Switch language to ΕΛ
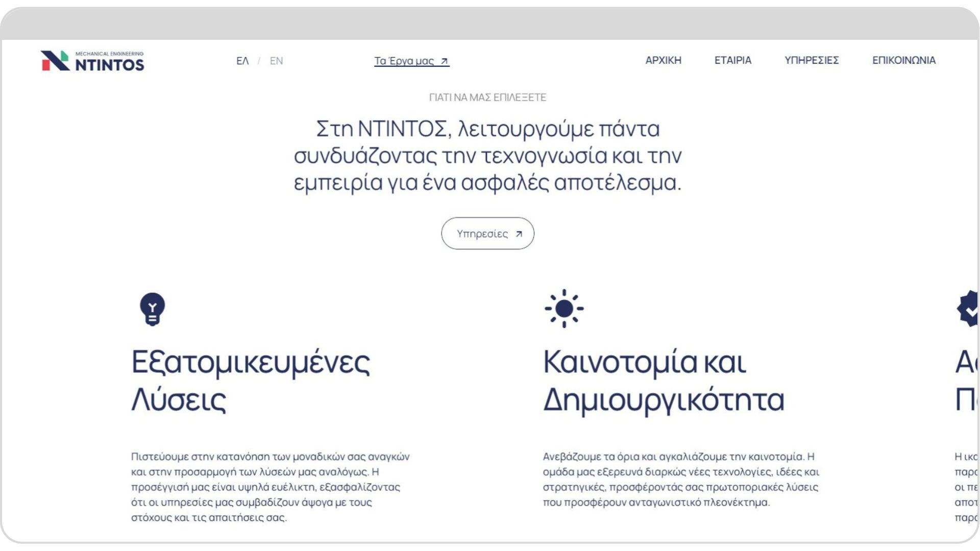This screenshot has width=980, height=551. (242, 61)
